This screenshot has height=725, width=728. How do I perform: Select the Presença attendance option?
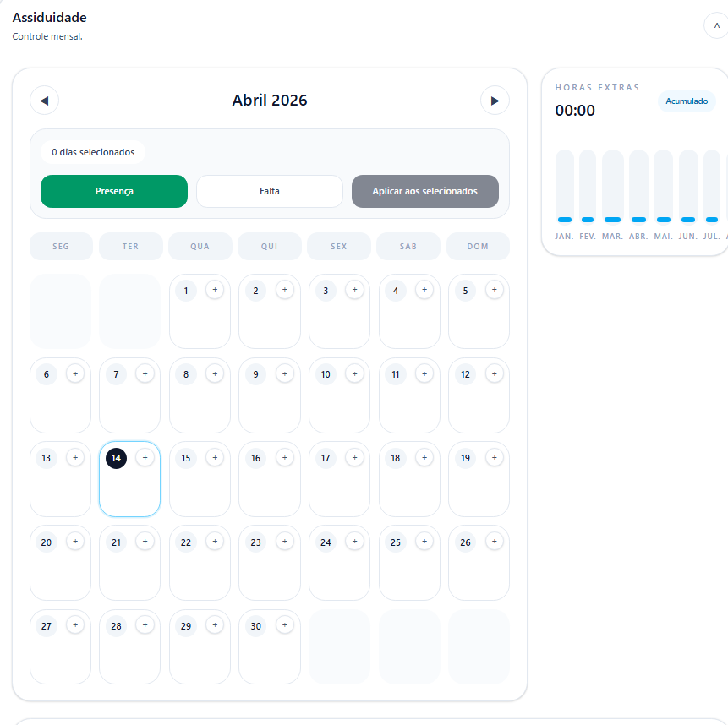[x=114, y=191]
